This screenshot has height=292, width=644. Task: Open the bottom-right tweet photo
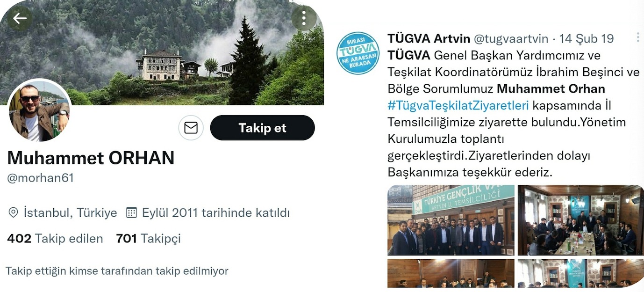tap(581, 273)
